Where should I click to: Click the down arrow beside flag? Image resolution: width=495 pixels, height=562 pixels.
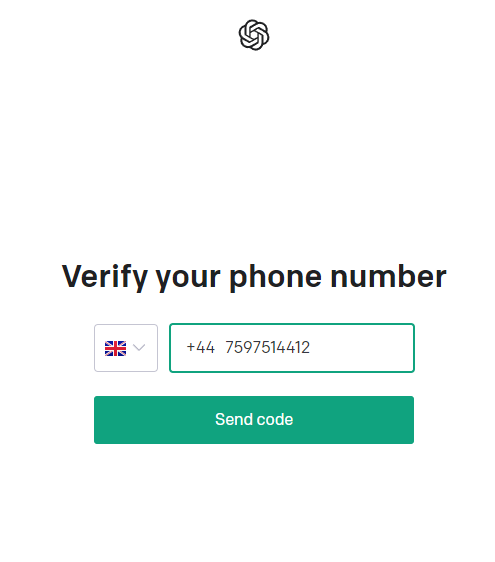pos(139,347)
